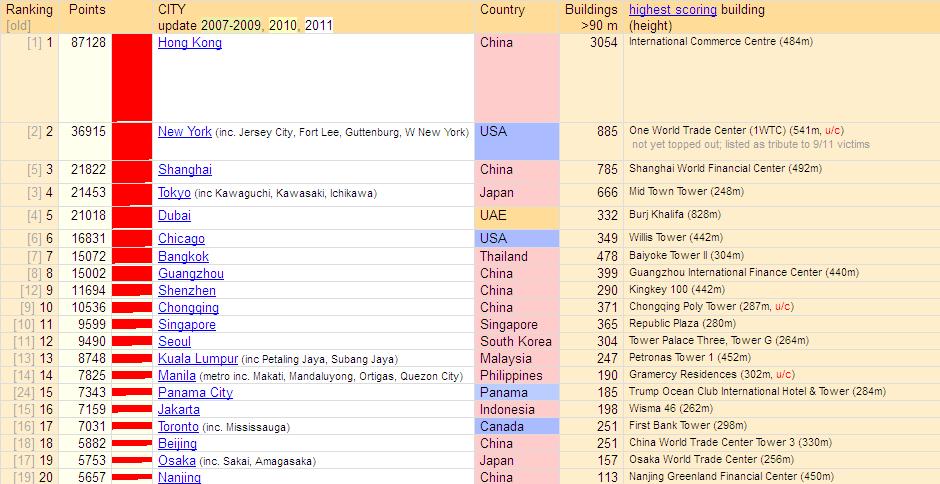The height and width of the screenshot is (484, 940).
Task: Click the 9/11 tribute note text
Action: [x=751, y=145]
